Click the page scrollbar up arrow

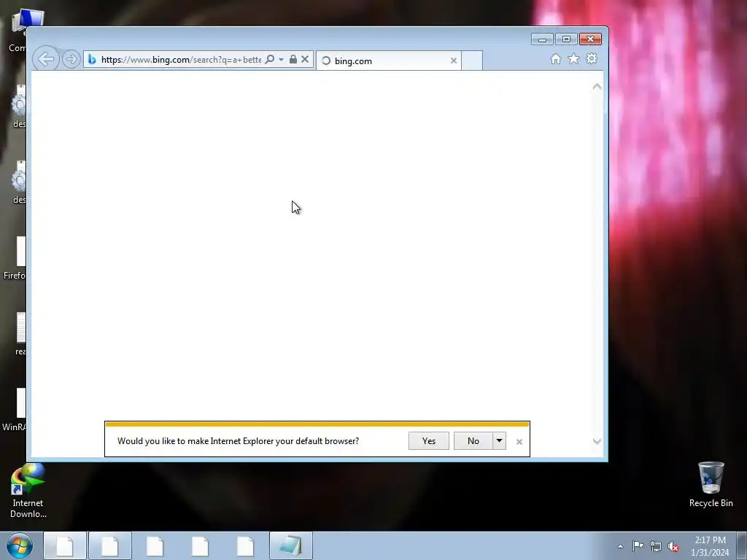point(597,87)
